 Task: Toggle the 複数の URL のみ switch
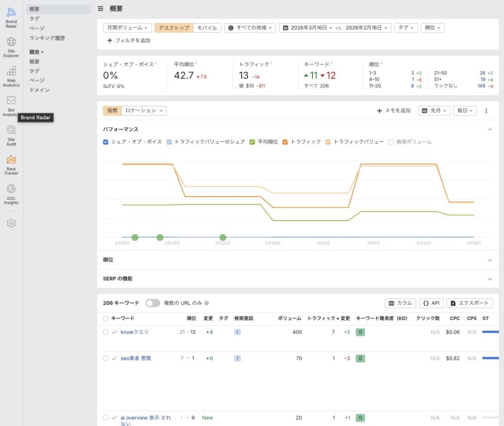[153, 303]
